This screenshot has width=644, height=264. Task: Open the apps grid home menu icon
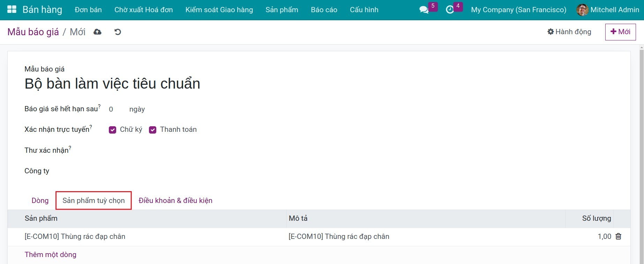[12, 9]
